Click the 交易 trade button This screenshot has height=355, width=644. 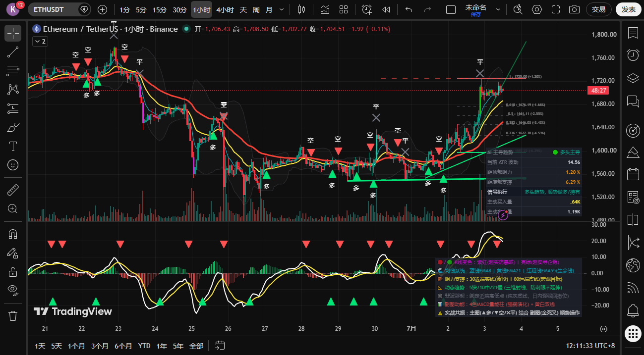pyautogui.click(x=599, y=9)
